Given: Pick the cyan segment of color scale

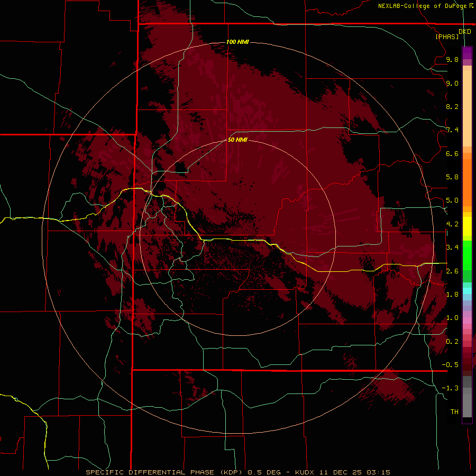Looking at the screenshot, I should [x=467, y=291].
